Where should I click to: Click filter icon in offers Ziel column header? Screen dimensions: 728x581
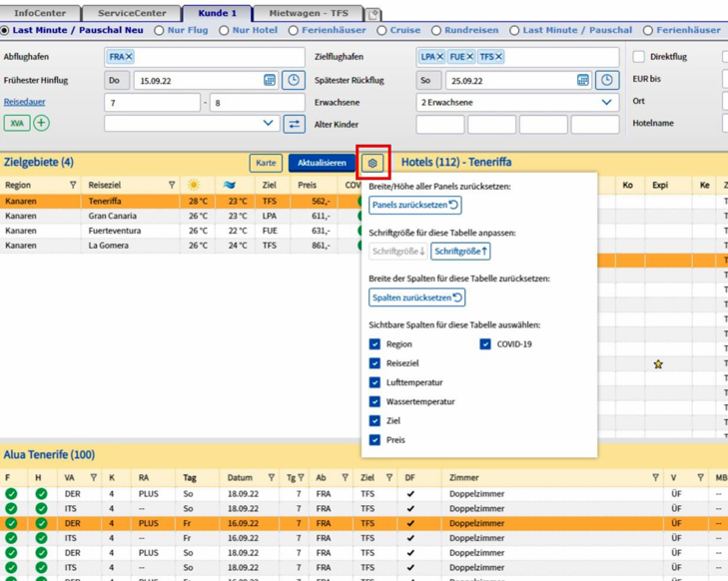point(389,477)
